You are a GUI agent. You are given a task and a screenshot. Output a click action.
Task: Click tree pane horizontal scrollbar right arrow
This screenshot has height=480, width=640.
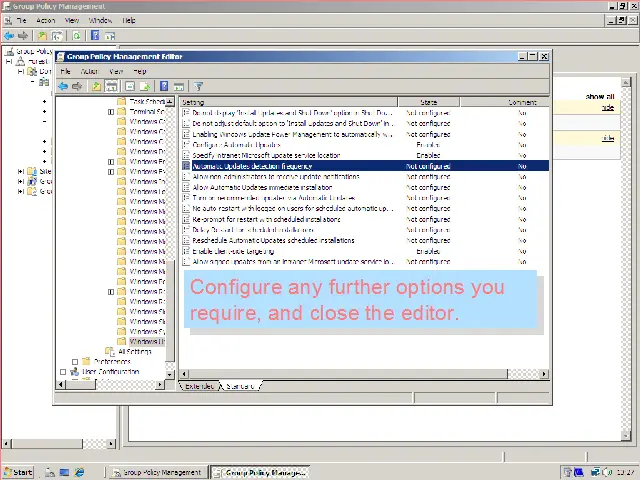160,384
